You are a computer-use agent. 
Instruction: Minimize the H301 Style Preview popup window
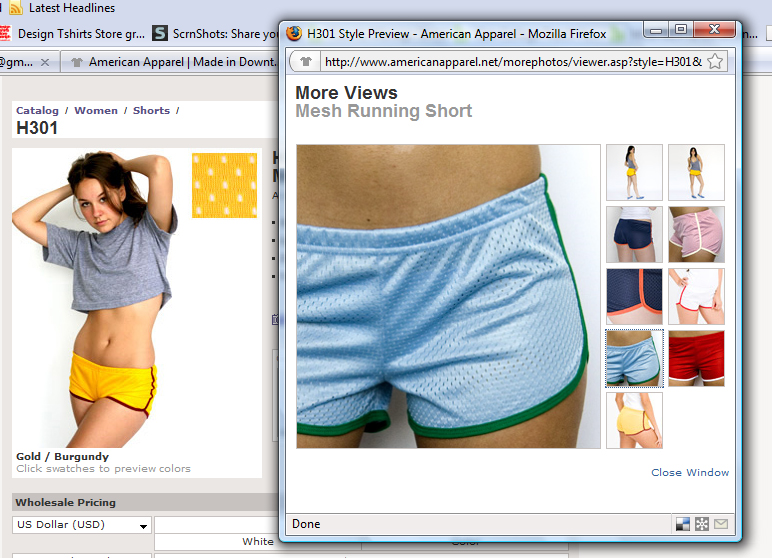coord(656,30)
